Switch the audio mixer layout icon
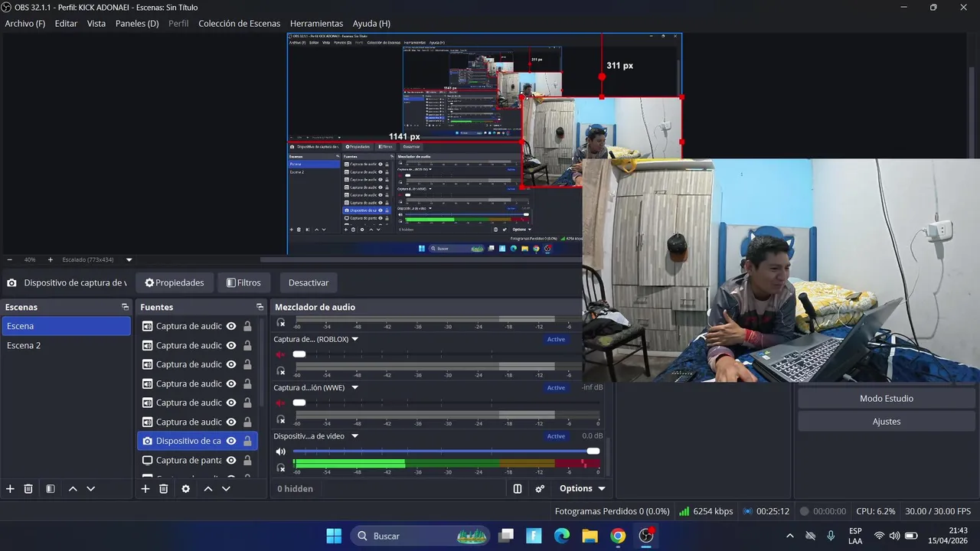Image resolution: width=980 pixels, height=551 pixels. pos(518,489)
